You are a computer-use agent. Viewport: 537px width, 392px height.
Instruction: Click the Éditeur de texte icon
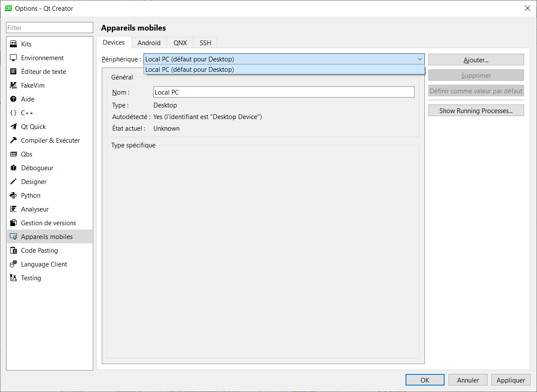click(13, 72)
